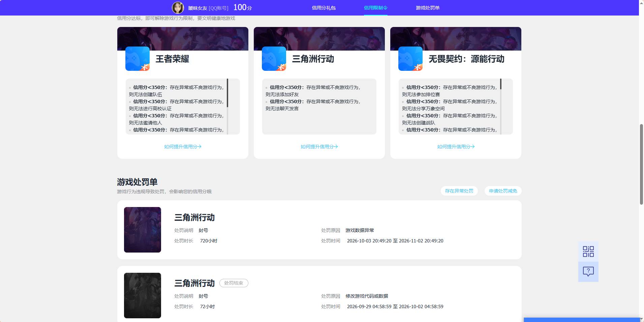Select the 信用限制令 tab
The width and height of the screenshot is (644, 322).
tap(376, 8)
